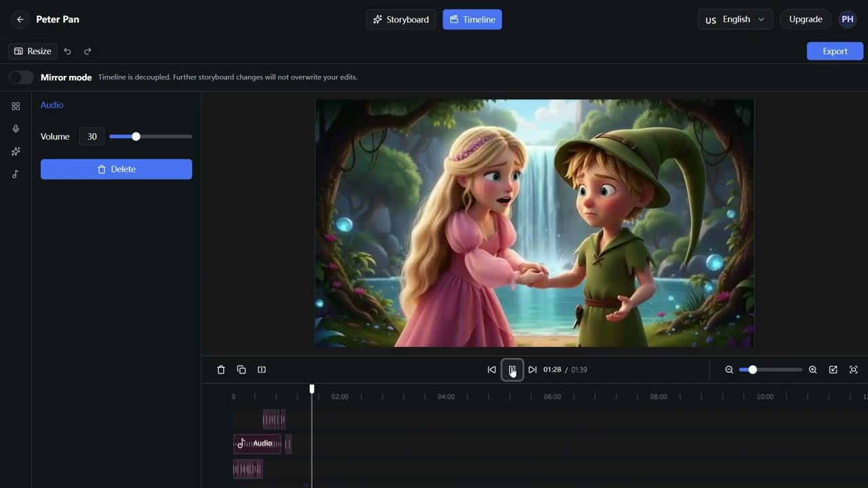The height and width of the screenshot is (488, 868).
Task: Click the split clip icon
Action: (x=262, y=369)
